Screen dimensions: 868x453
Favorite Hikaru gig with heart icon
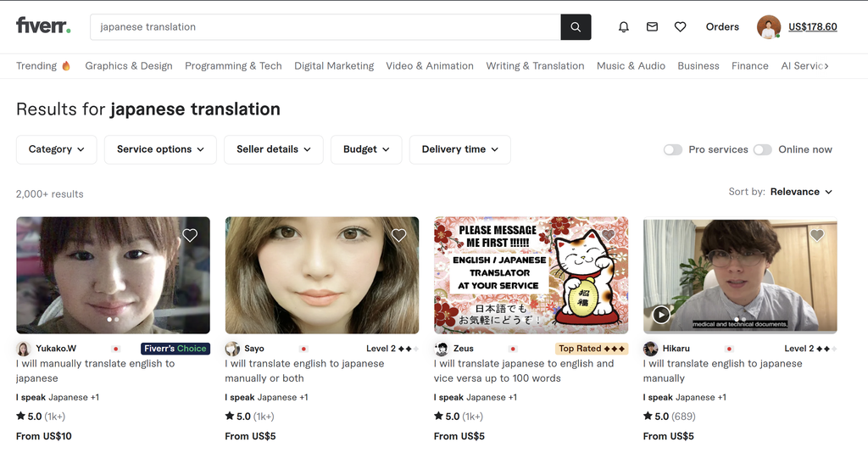[x=817, y=235]
